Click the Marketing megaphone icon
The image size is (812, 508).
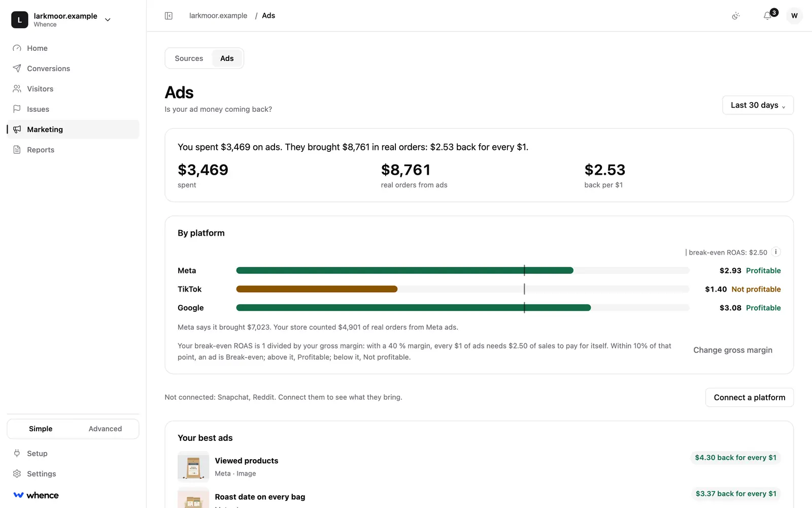pyautogui.click(x=17, y=130)
